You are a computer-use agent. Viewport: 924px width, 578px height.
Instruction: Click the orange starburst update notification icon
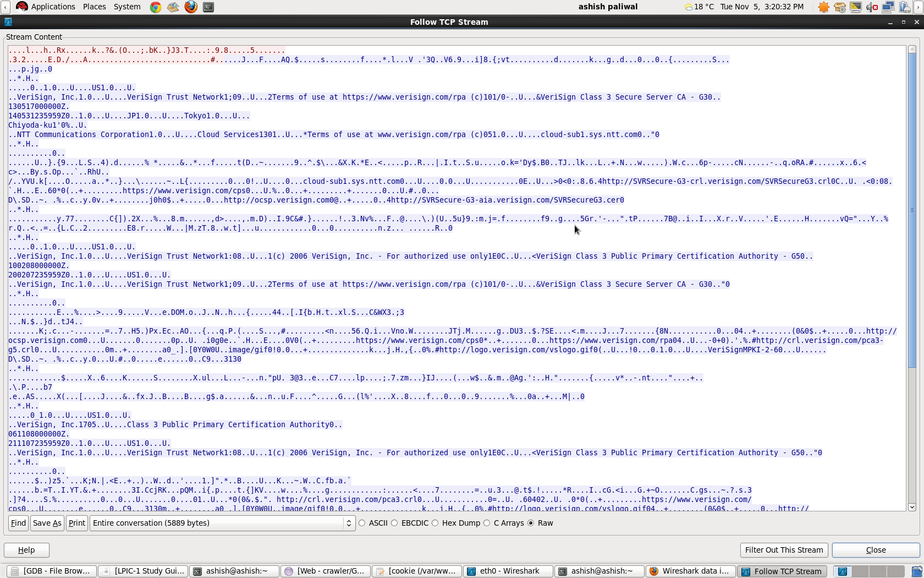(823, 7)
